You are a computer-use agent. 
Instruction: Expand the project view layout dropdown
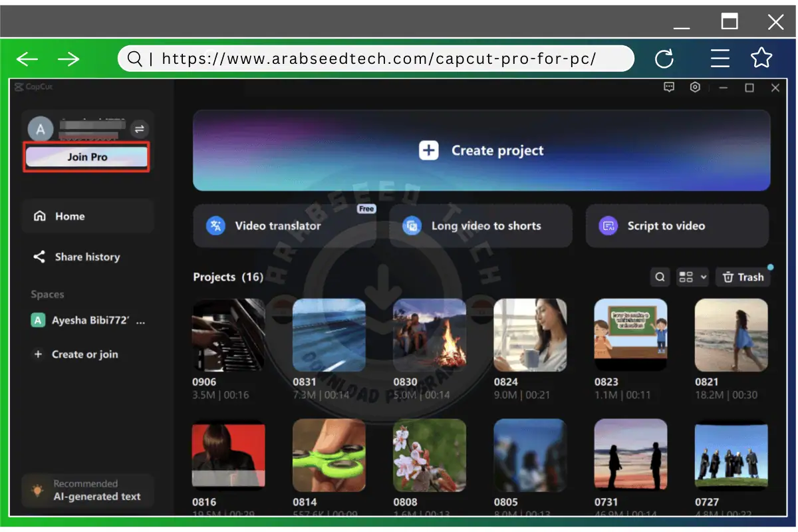pos(692,277)
